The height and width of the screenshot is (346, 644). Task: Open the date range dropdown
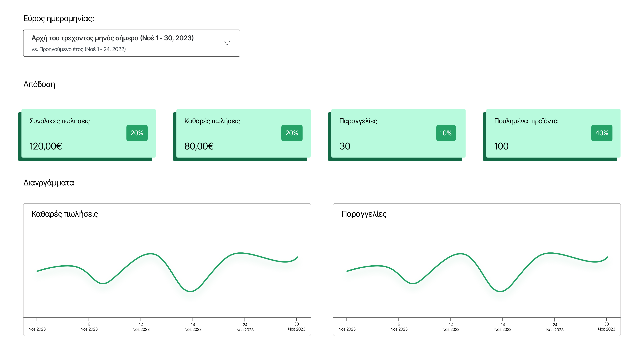[x=131, y=43]
